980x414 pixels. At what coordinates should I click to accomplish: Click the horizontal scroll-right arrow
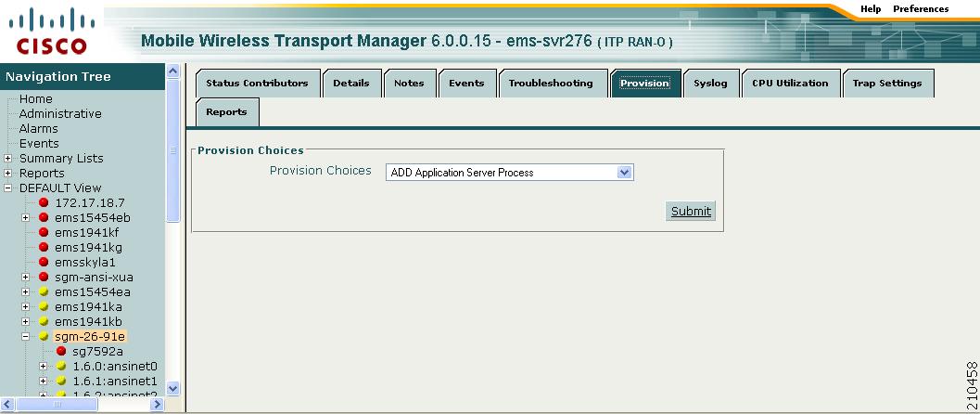[157, 405]
